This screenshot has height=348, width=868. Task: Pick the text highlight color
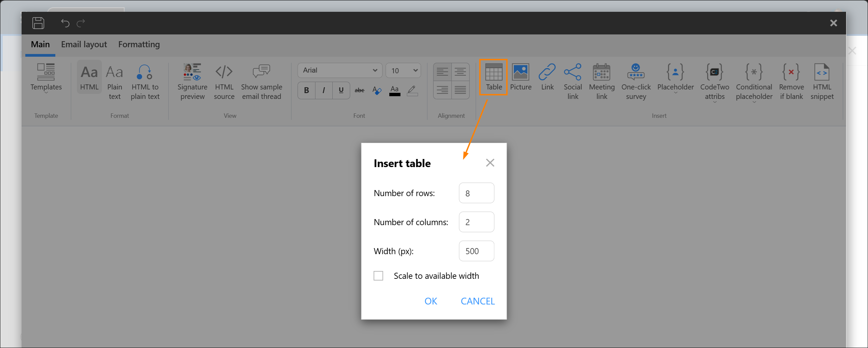pos(412,90)
